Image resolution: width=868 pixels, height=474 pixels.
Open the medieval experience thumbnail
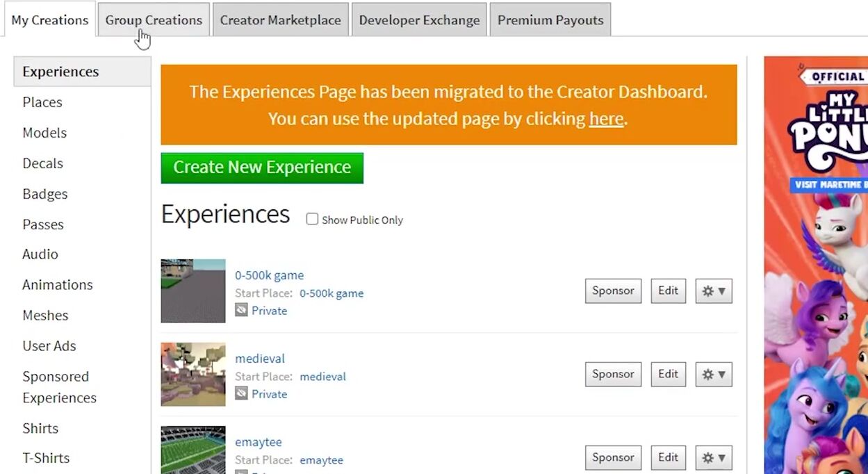click(x=193, y=374)
